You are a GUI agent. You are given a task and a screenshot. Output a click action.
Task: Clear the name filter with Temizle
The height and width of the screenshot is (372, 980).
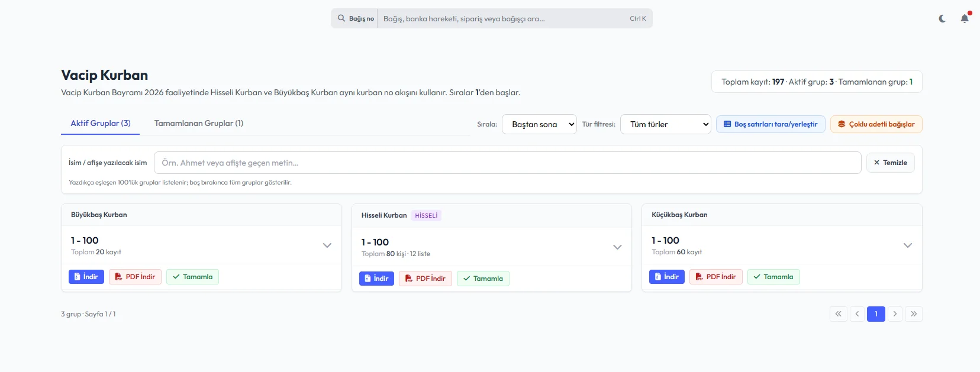click(890, 163)
